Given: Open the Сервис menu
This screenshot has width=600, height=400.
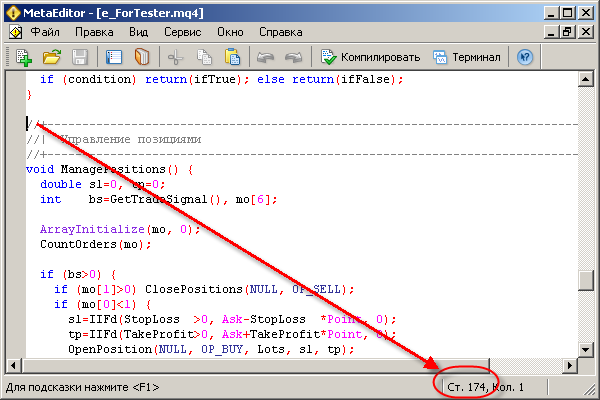Looking at the screenshot, I should [183, 32].
